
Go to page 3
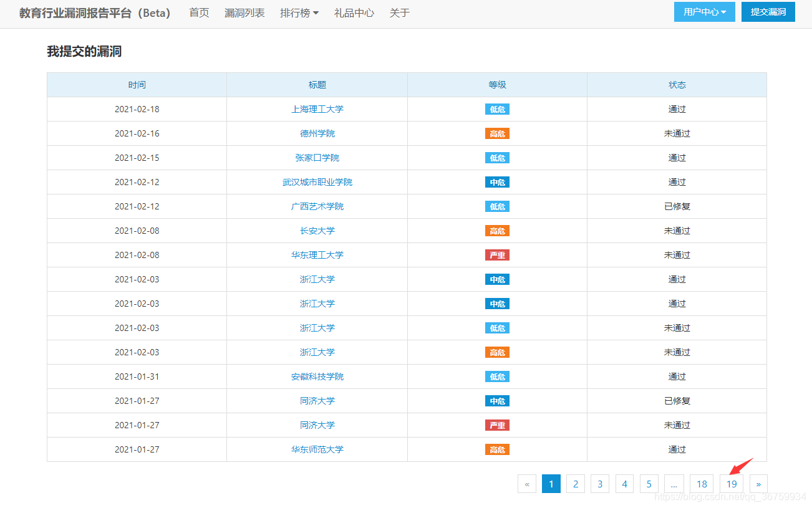pyautogui.click(x=600, y=484)
